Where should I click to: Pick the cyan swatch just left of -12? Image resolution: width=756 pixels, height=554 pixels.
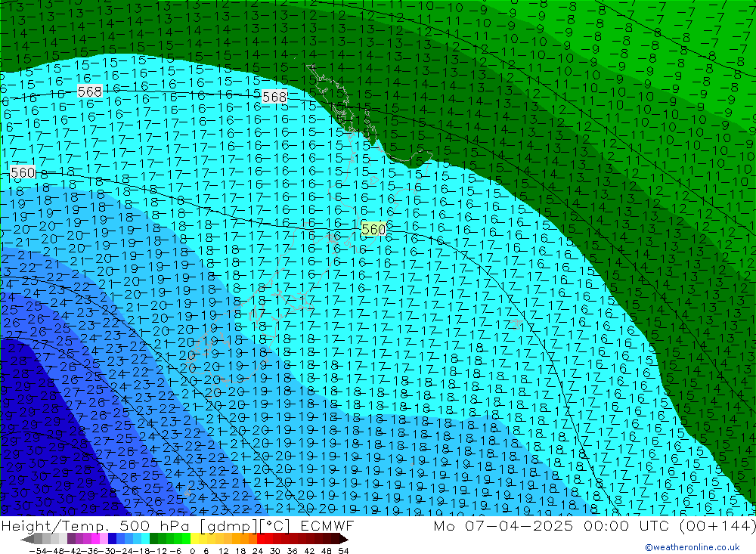click(x=145, y=539)
